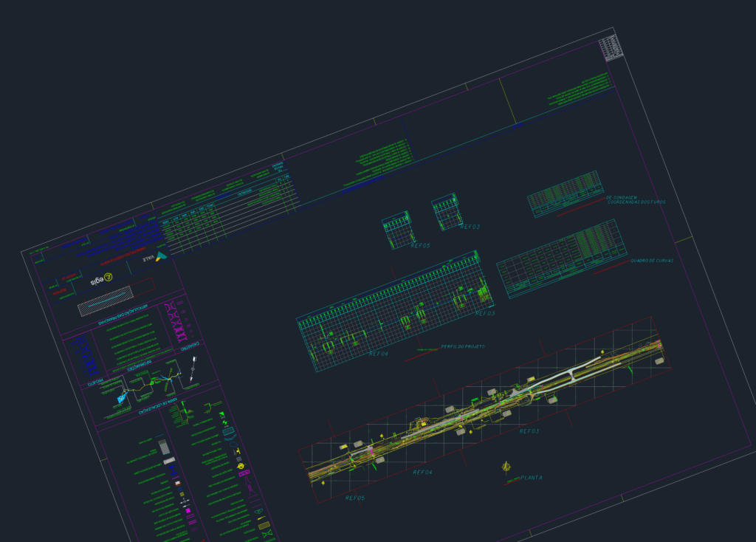
Task: Select REF 03 label right of long profile
Action: 485,313
